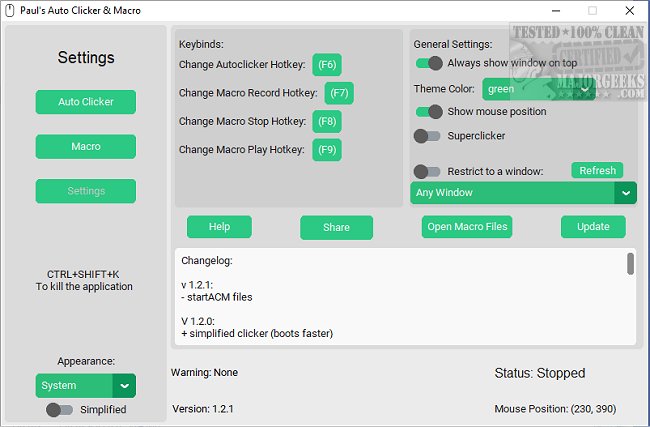Select the System appearance combo box
Screen dimensions: 650x427
tap(86, 386)
